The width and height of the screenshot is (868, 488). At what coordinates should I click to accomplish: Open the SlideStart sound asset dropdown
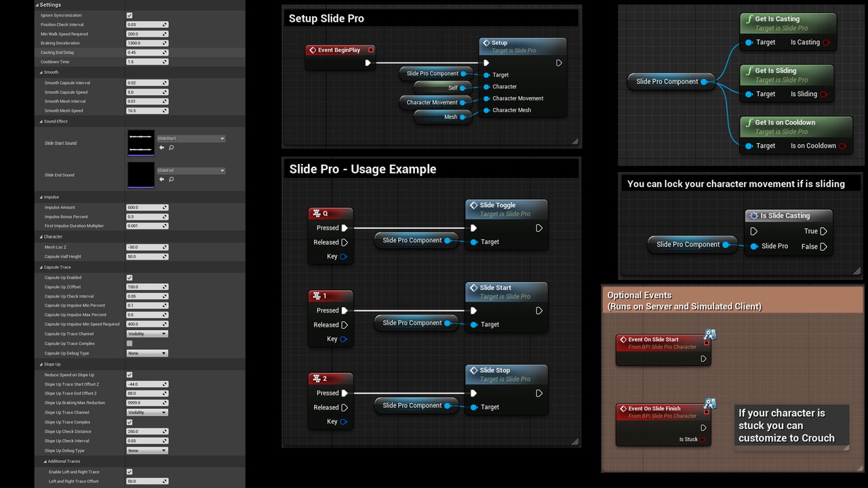tap(191, 138)
